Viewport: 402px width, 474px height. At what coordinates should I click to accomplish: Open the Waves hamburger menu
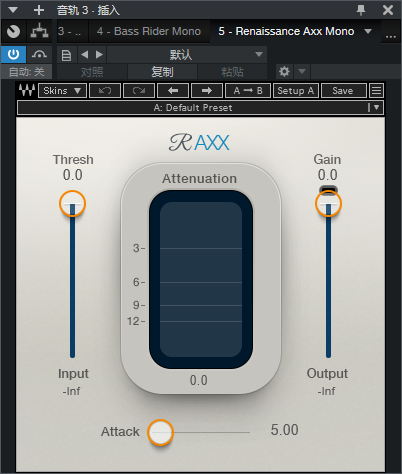pyautogui.click(x=377, y=91)
